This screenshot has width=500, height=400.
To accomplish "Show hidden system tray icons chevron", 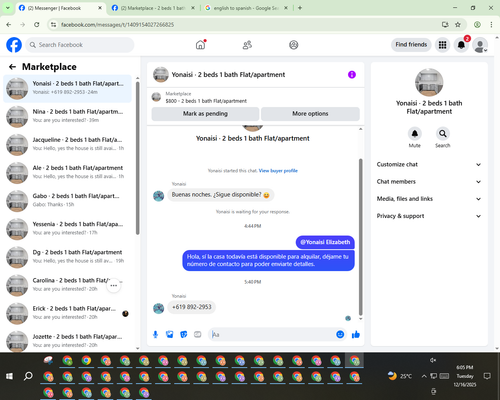I will click(x=424, y=376).
